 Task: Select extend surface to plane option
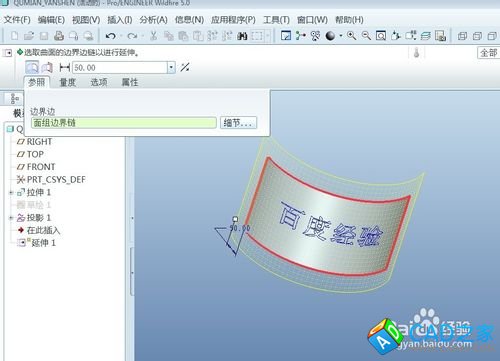pyautogui.click(x=47, y=68)
